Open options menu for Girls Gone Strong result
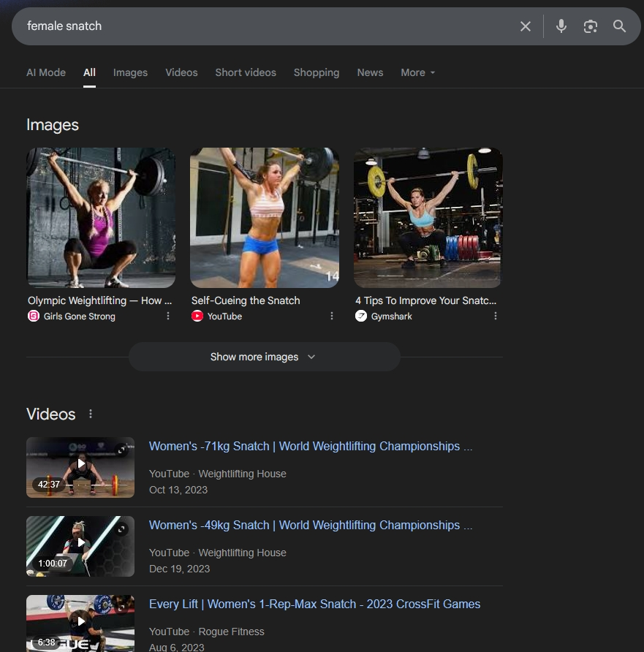This screenshot has height=652, width=644. pos(168,316)
